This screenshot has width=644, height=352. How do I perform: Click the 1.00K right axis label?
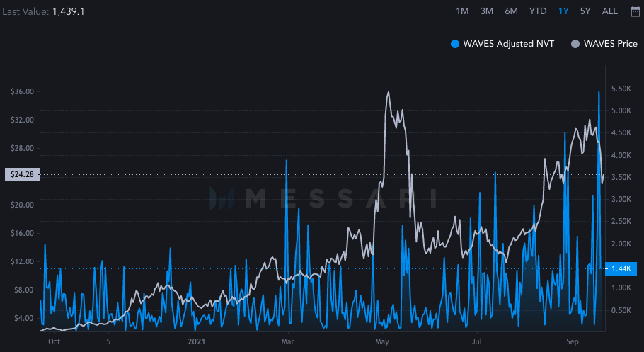click(x=621, y=288)
